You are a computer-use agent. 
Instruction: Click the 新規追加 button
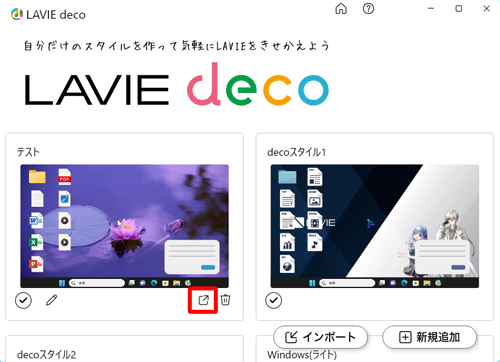429,337
